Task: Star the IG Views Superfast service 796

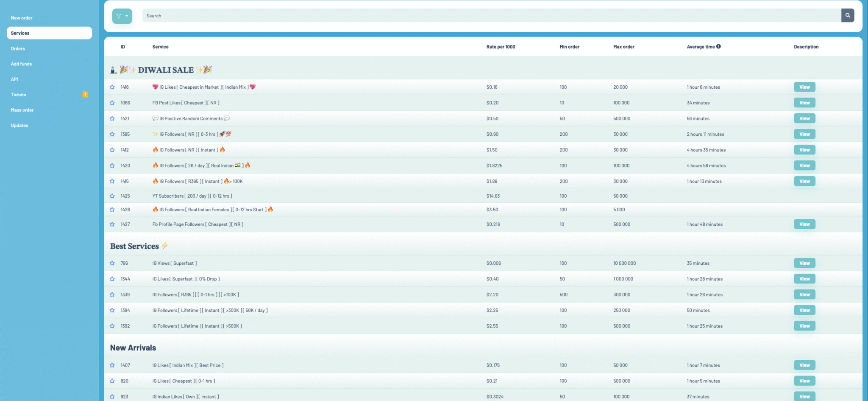Action: coord(112,263)
